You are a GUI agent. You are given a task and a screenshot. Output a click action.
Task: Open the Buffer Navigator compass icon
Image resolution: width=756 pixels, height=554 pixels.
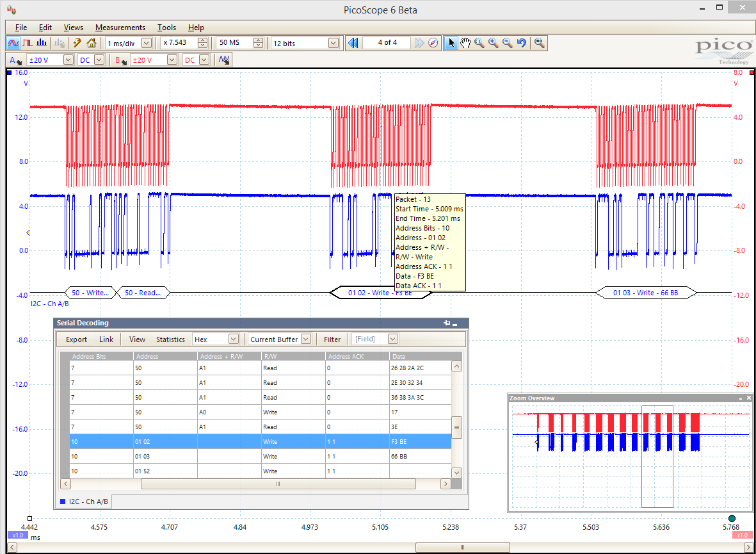(434, 43)
